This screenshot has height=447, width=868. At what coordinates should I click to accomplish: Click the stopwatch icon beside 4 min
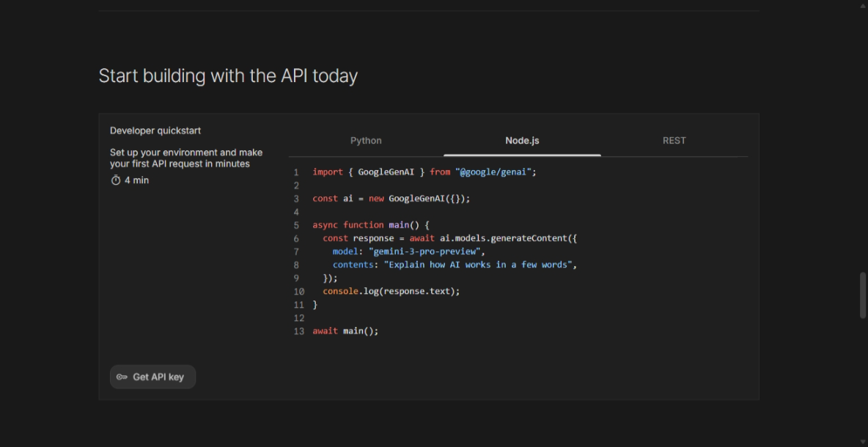116,180
